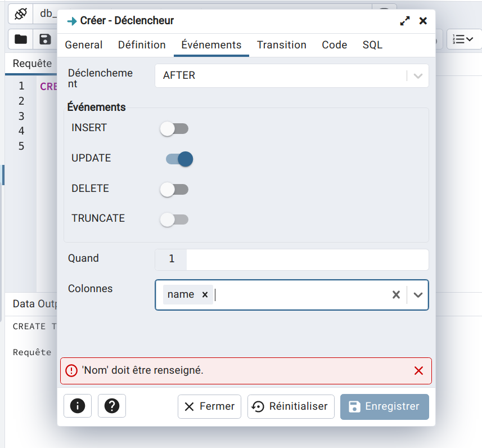This screenshot has height=448, width=482.
Task: Switch to the Définition tab
Action: [142, 45]
